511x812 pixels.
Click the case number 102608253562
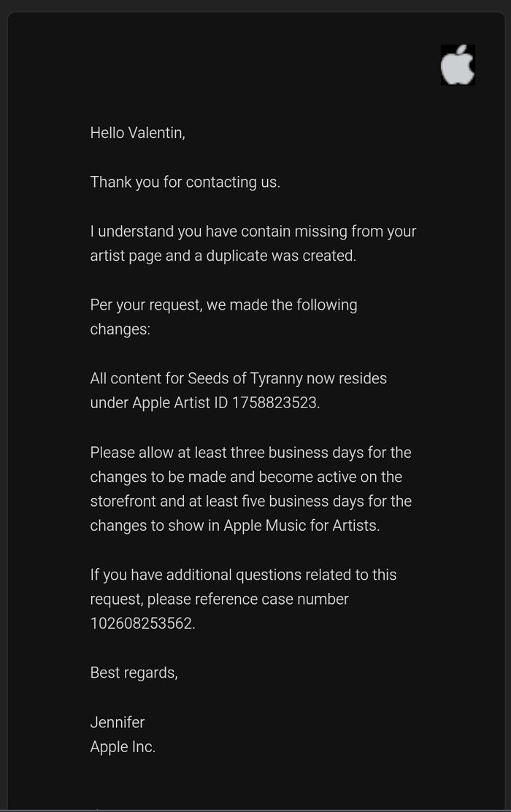[x=142, y=624]
